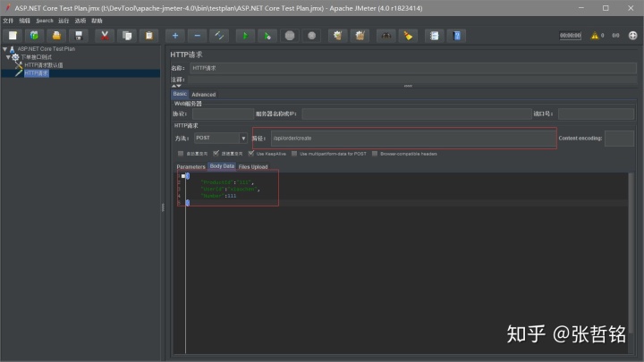This screenshot has width=644, height=362.
Task: Collapse the ASP.NET Core Test Plan tree node
Action: (5, 49)
